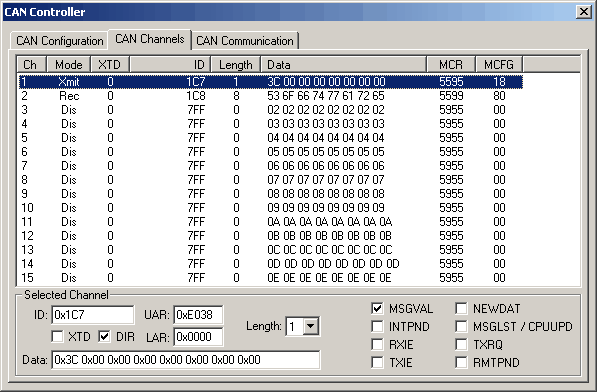This screenshot has width=597, height=392.
Task: Select channel 5 row
Action: (x=270, y=138)
